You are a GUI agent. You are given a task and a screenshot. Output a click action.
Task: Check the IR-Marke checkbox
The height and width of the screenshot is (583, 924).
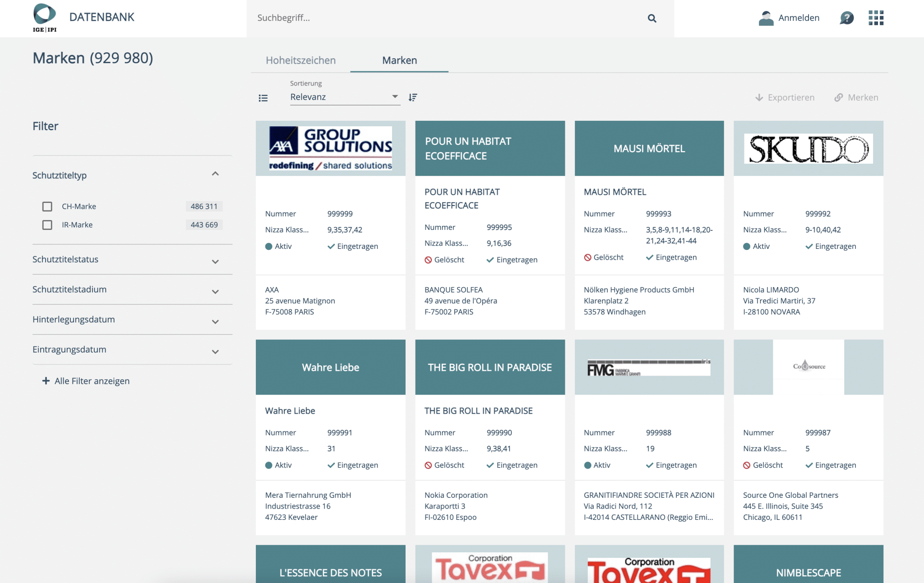[x=47, y=225]
